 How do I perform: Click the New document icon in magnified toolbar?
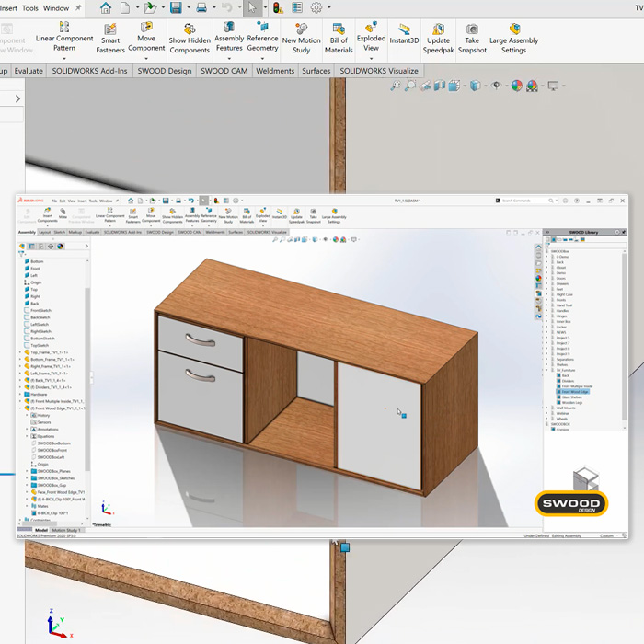[x=125, y=7]
